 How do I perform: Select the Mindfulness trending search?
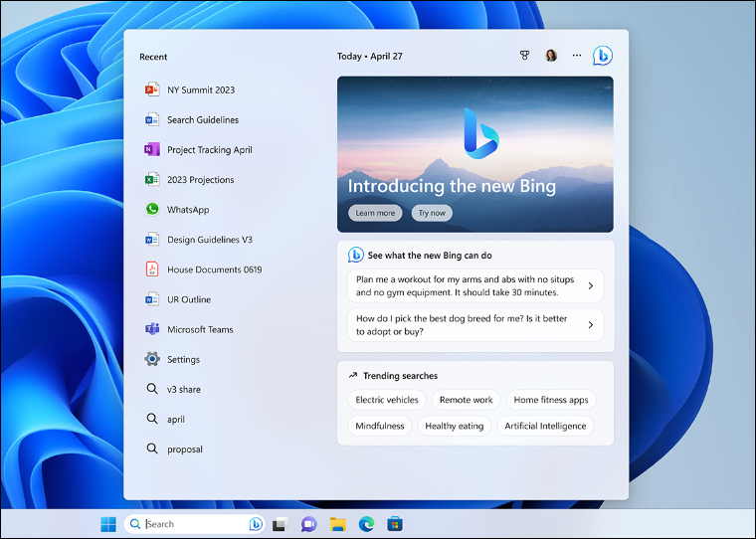(x=379, y=426)
